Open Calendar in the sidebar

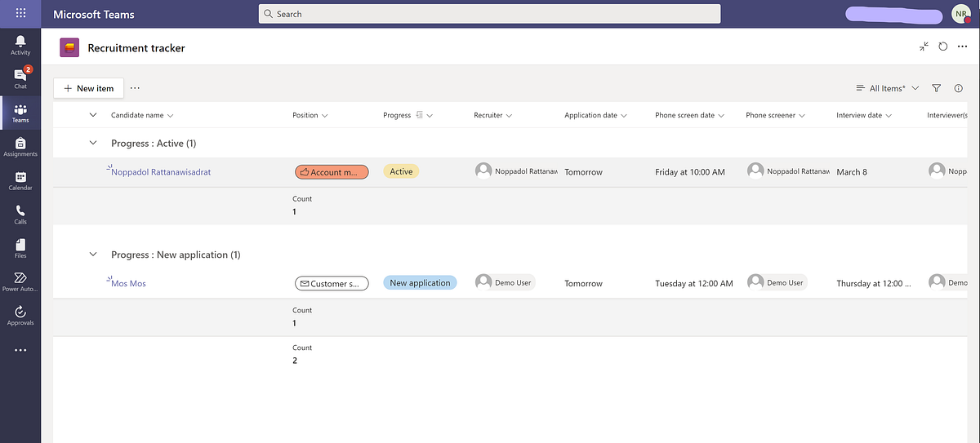[20, 181]
